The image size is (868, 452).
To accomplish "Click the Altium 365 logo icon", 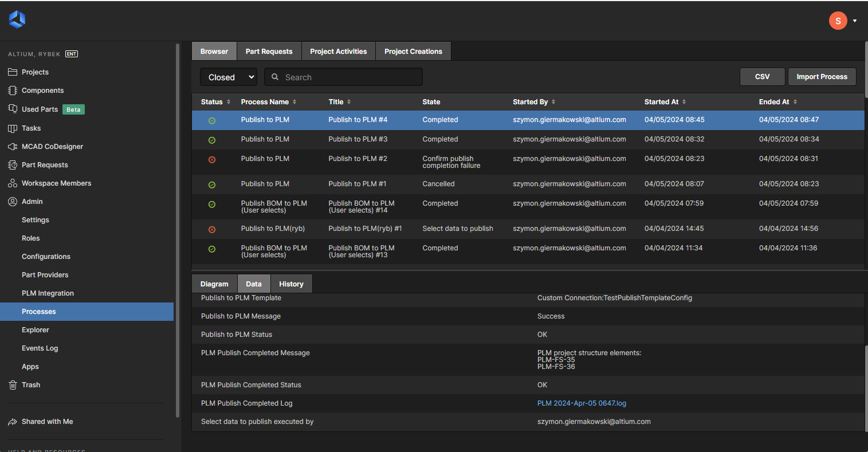I will [x=17, y=20].
